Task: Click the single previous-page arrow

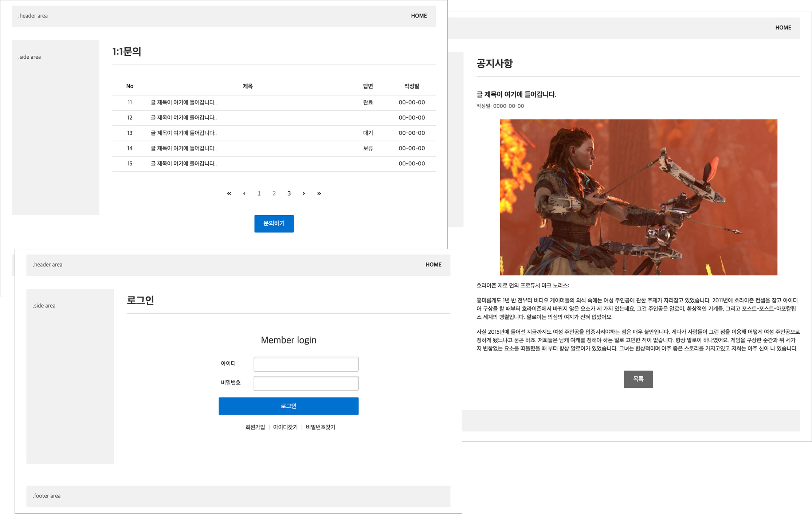Action: point(244,193)
